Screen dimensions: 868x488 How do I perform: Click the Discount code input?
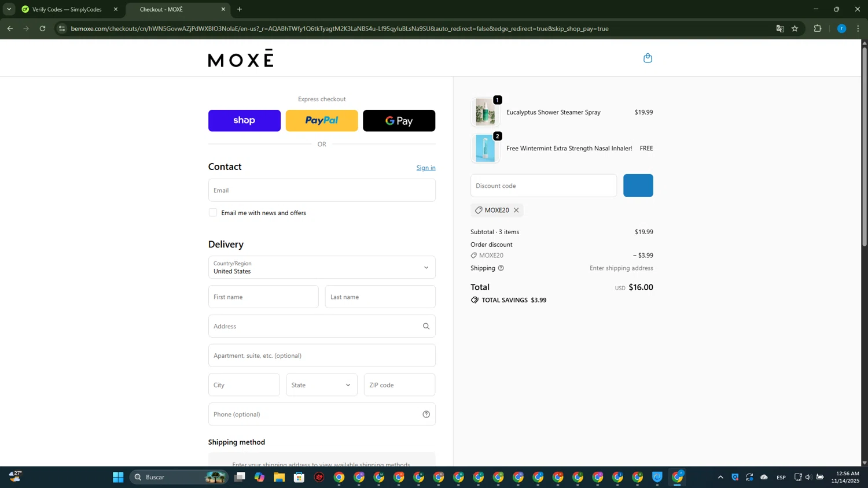(543, 186)
